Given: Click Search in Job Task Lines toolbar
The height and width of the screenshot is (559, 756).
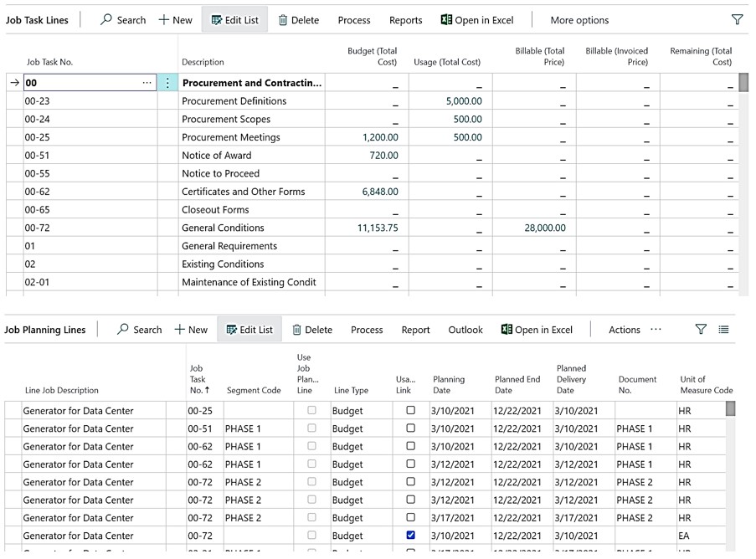Looking at the screenshot, I should click(122, 20).
